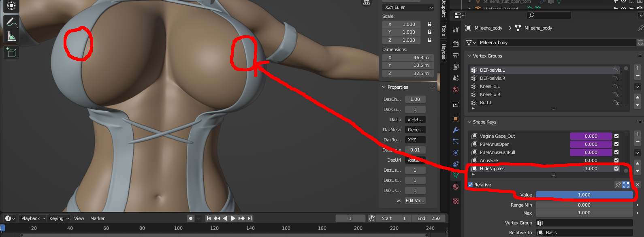Add a new vertex group
644x237 pixels.
pos(638,68)
